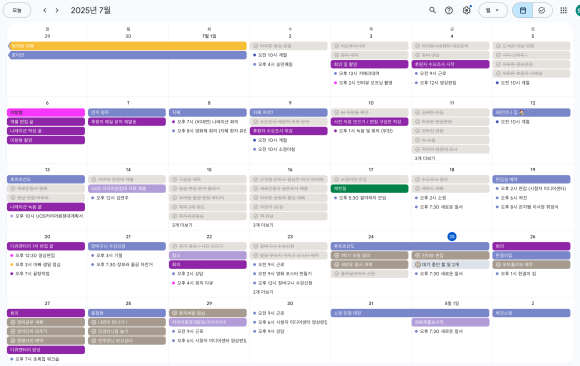580x366 pixels.
Task: Open the Google apps grid
Action: coord(563,10)
